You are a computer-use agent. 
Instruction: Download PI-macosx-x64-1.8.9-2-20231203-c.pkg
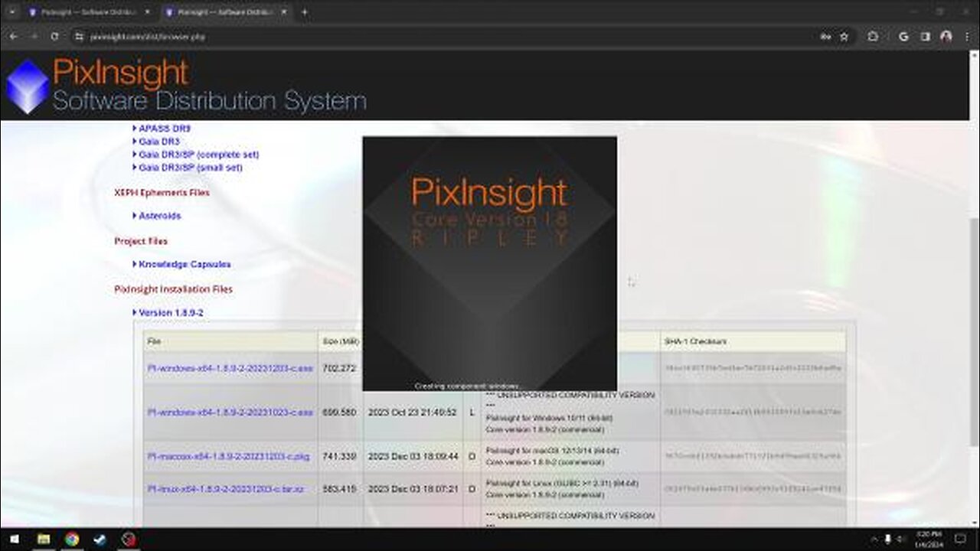[x=228, y=456]
